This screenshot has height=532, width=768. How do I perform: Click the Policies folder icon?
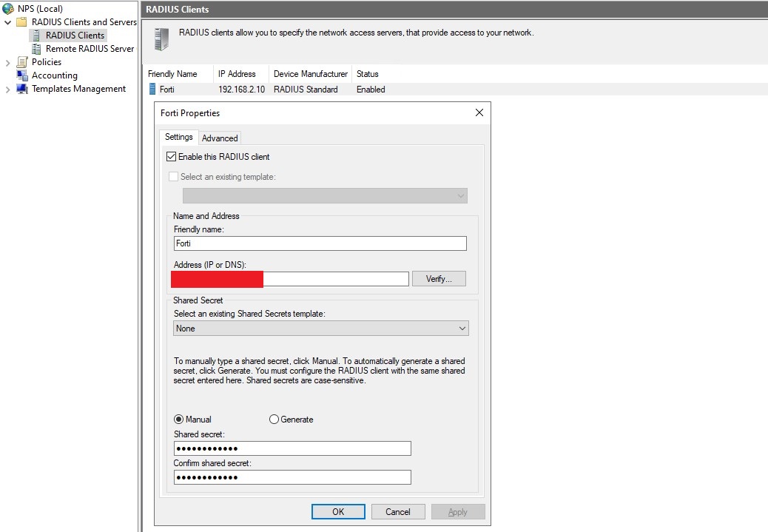click(x=22, y=62)
